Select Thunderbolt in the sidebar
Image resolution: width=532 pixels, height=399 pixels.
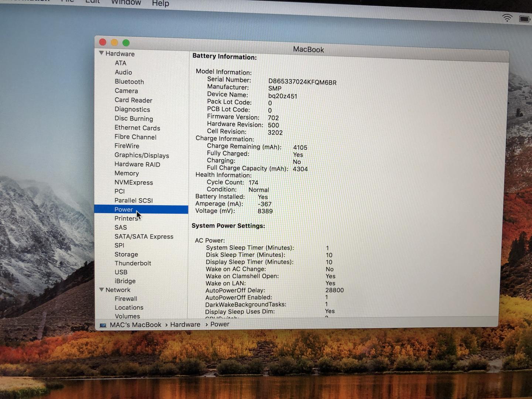(x=133, y=263)
